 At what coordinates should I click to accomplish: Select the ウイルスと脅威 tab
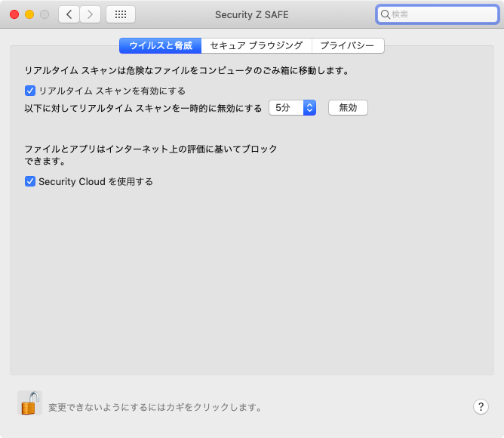pyautogui.click(x=160, y=46)
